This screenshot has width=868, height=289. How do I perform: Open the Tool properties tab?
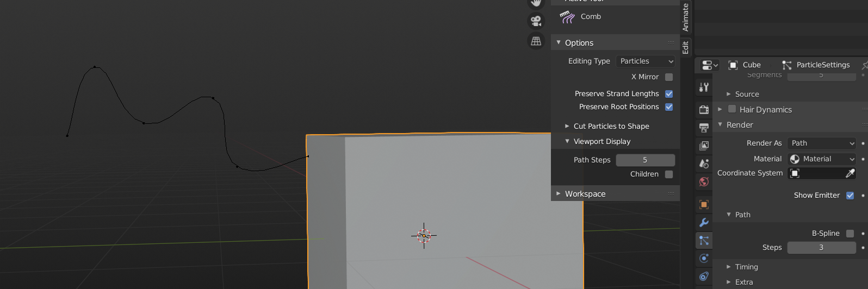pos(704,87)
